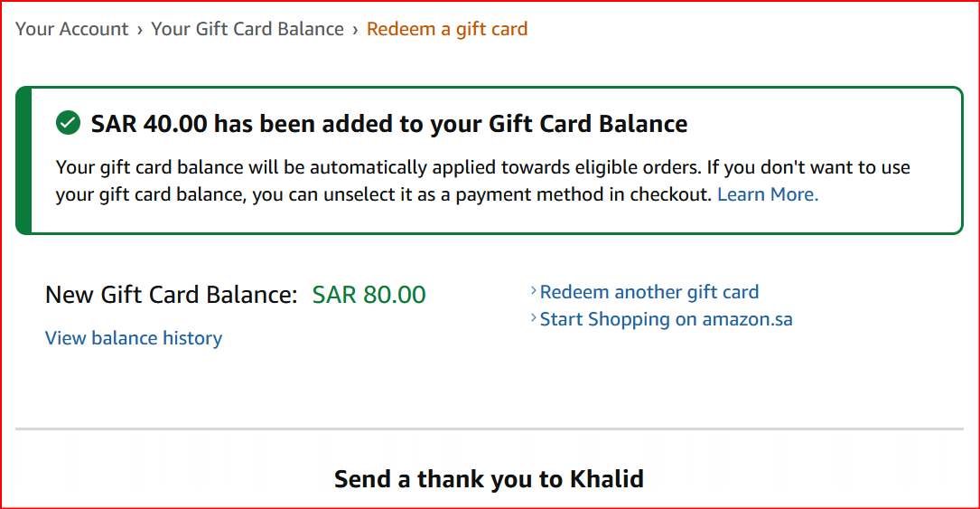Click the breadcrumb arrow after Your Account
This screenshot has width=980, height=509.
pos(140,30)
